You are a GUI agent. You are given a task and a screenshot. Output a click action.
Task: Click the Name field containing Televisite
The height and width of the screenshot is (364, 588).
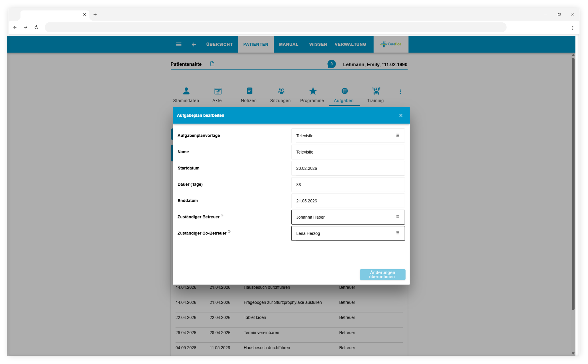[348, 152]
